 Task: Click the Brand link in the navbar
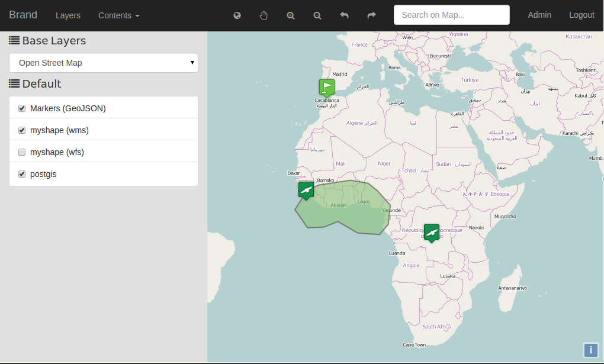(23, 14)
